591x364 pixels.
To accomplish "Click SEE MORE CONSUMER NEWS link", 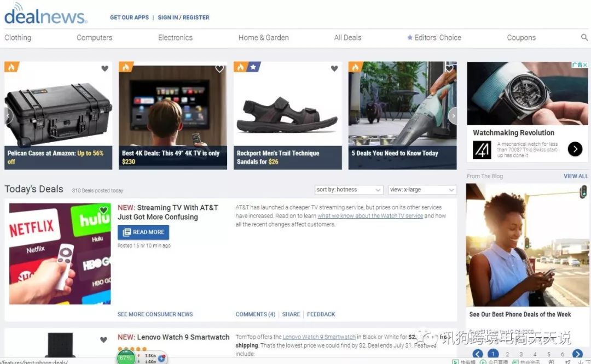I will [x=155, y=314].
